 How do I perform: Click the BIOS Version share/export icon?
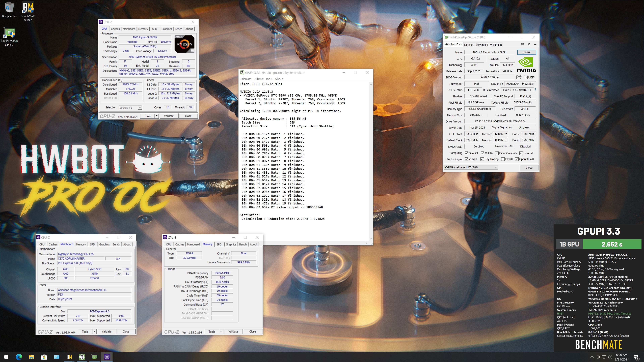tap(519, 77)
